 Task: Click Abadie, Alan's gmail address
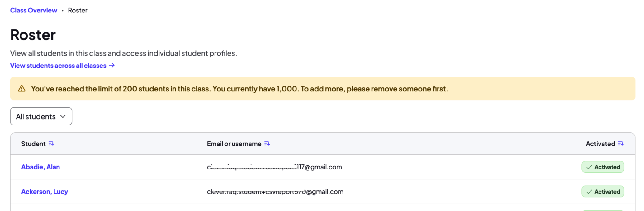point(274,167)
